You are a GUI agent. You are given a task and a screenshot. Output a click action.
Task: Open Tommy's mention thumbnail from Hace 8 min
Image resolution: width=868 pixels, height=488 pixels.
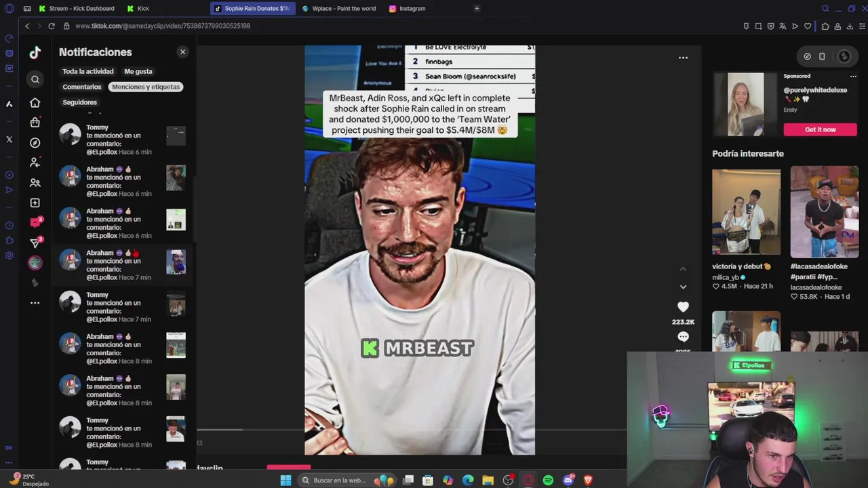pyautogui.click(x=176, y=429)
